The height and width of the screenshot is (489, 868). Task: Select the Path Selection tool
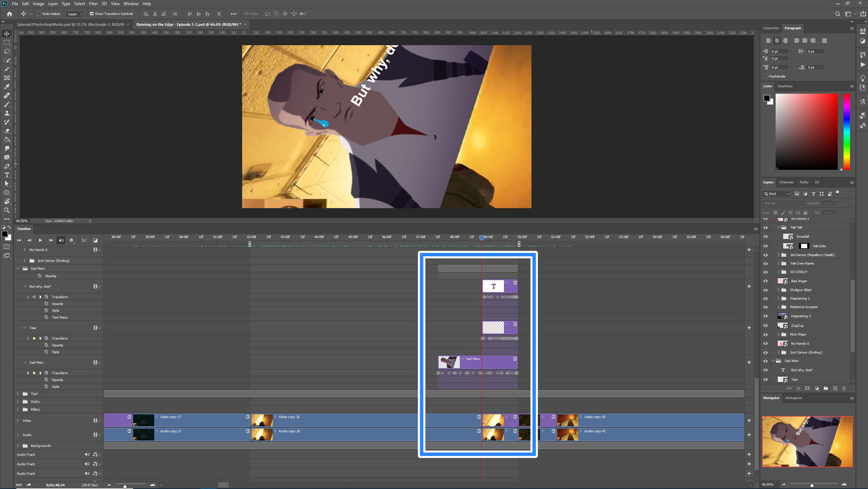click(x=7, y=183)
